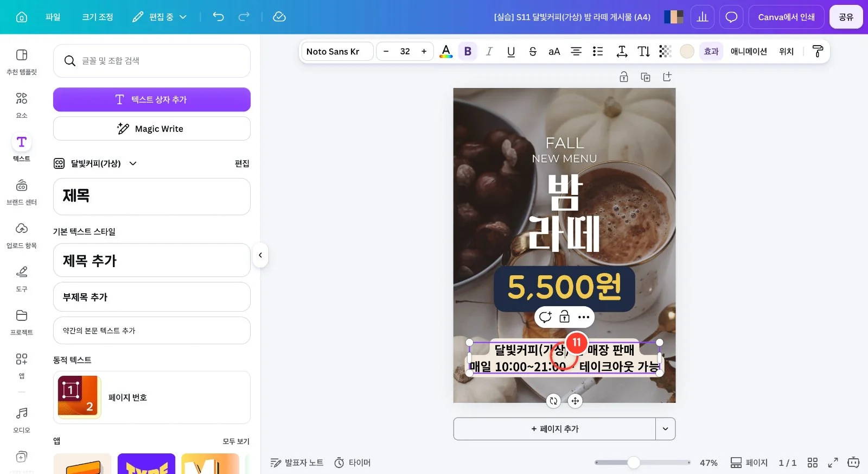Apply bullet list formatting
868x474 pixels.
[x=598, y=52]
